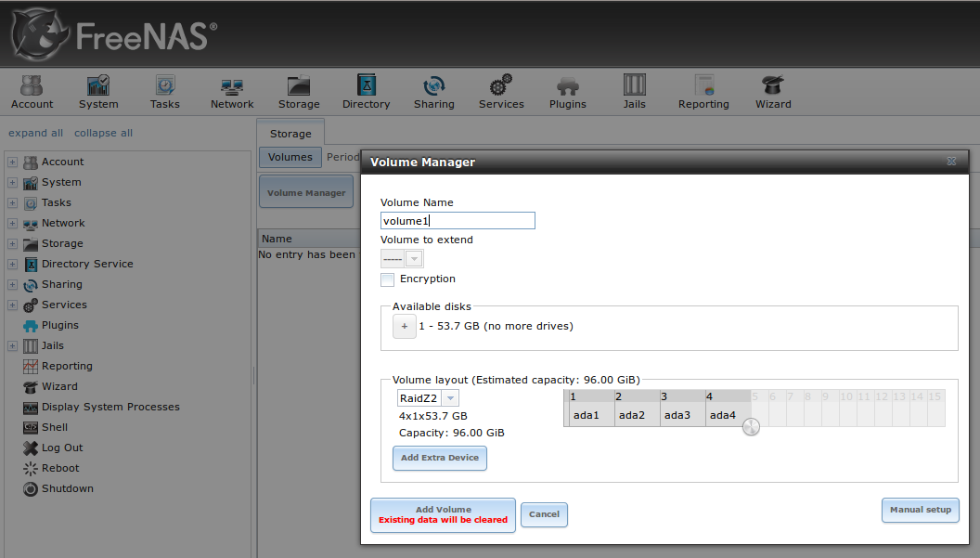The width and height of the screenshot is (980, 558).
Task: Click the collapse all link
Action: tap(103, 133)
